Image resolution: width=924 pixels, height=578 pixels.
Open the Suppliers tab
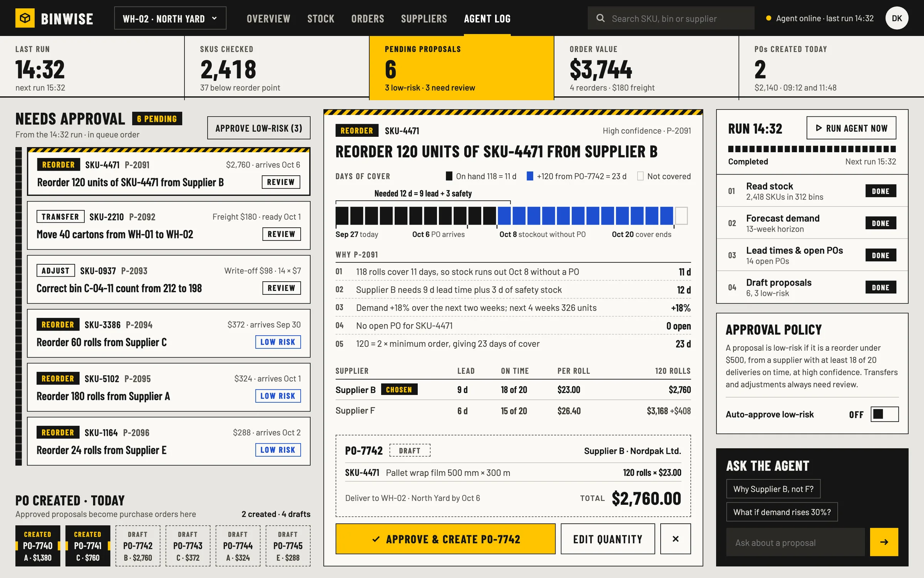424,18
